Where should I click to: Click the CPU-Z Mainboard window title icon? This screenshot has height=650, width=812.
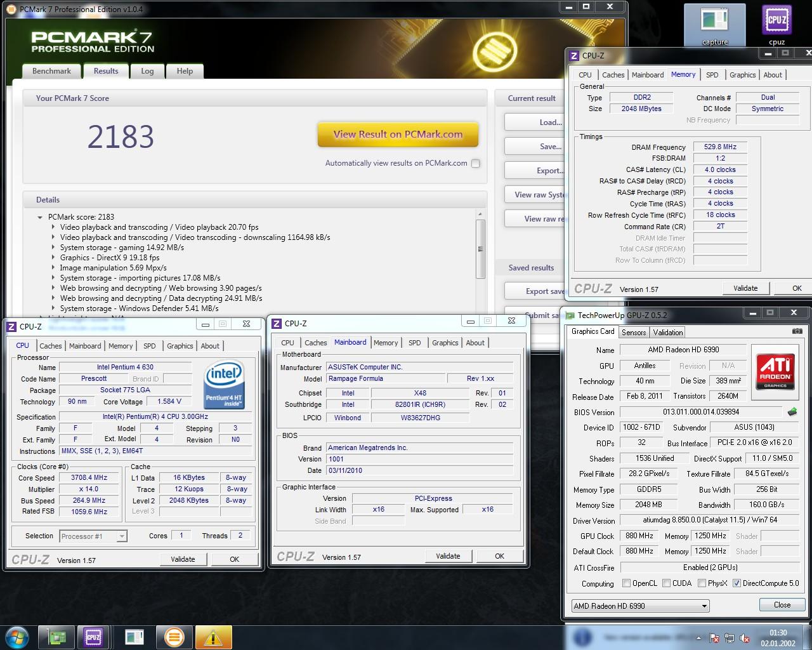coord(277,324)
